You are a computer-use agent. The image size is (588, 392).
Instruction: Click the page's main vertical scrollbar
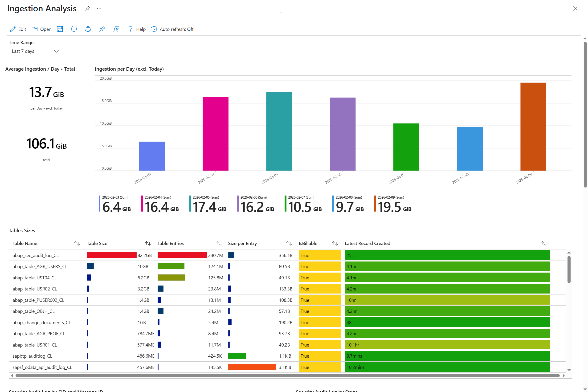(x=585, y=114)
